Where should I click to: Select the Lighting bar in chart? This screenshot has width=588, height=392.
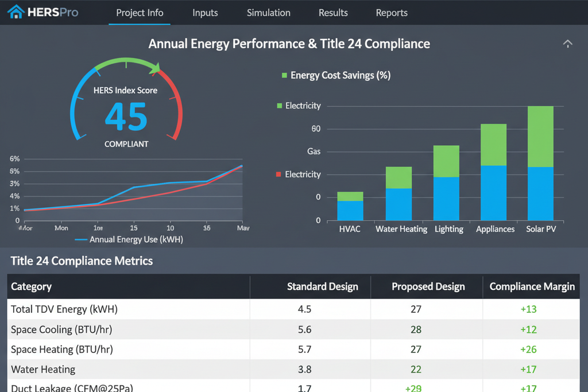(446, 183)
